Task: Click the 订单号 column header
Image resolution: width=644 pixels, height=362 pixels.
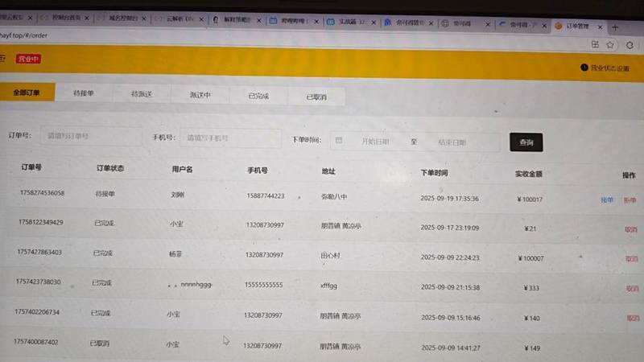Action: point(31,167)
